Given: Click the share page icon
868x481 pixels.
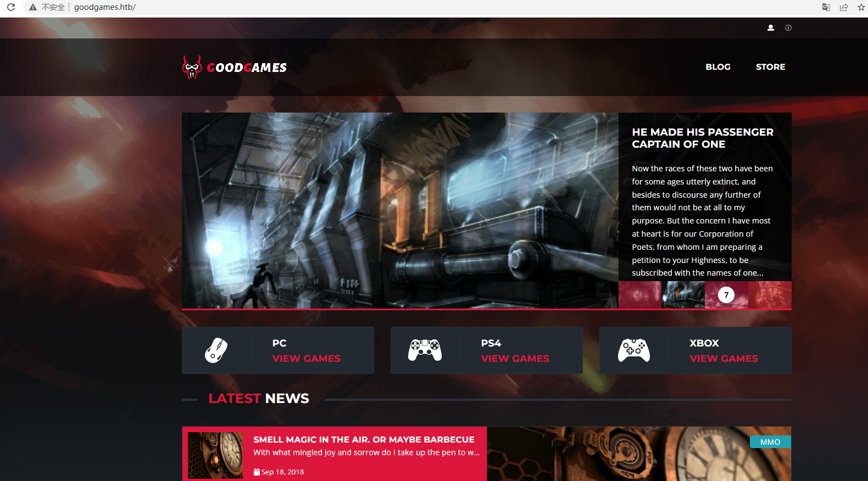Looking at the screenshot, I should pos(844,7).
